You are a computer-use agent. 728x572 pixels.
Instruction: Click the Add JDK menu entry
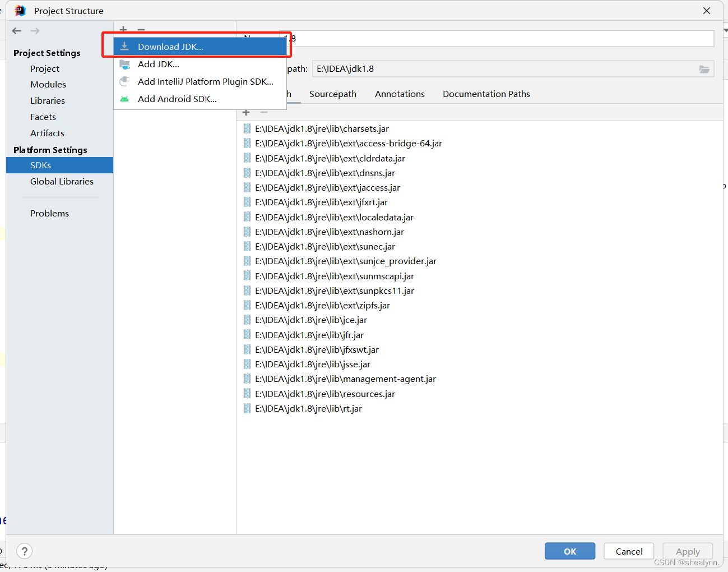(x=159, y=64)
